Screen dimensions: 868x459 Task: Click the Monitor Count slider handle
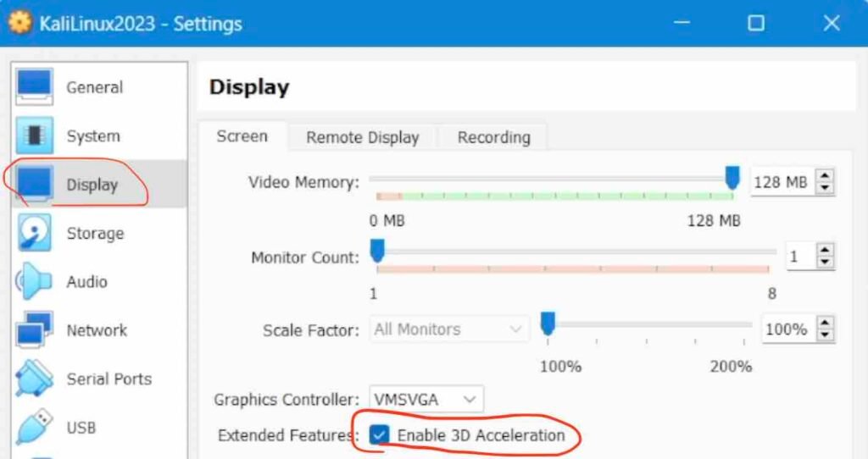(378, 251)
